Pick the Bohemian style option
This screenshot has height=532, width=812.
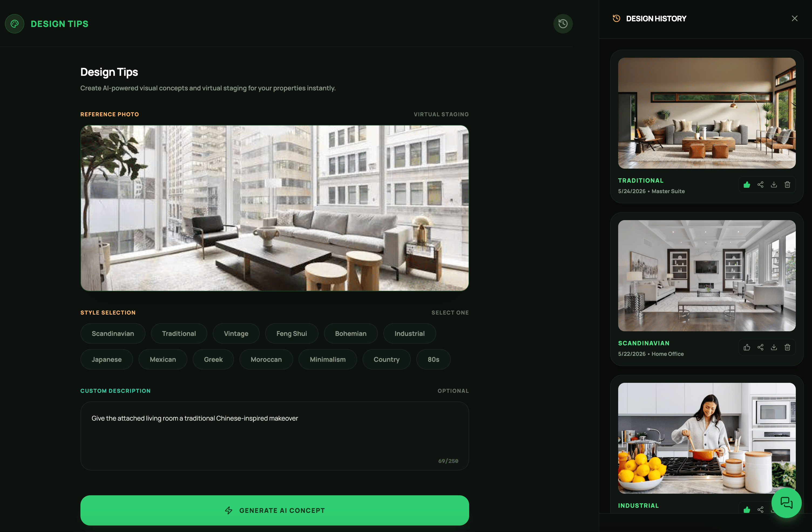tap(350, 333)
